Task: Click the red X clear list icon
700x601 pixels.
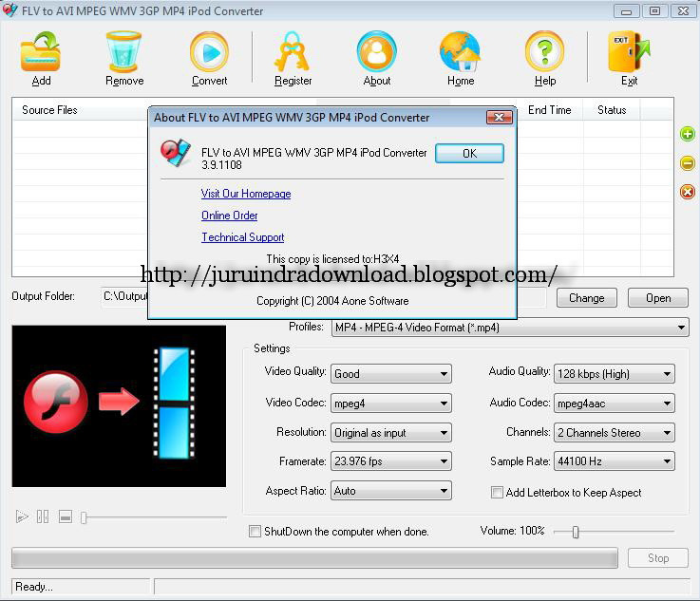Action: [688, 192]
